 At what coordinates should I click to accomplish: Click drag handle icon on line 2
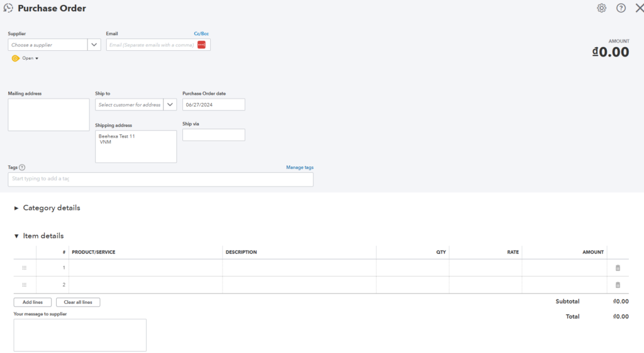pos(25,285)
